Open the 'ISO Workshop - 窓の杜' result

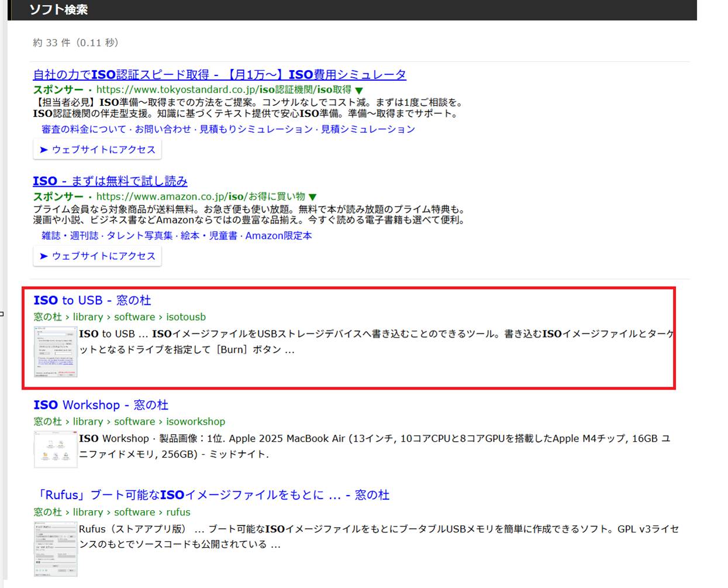[x=101, y=405]
